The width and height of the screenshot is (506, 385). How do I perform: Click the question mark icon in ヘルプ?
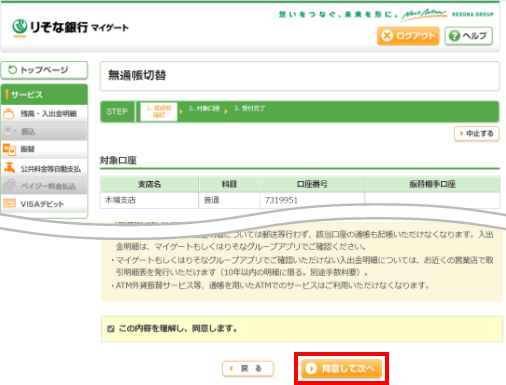click(x=454, y=36)
